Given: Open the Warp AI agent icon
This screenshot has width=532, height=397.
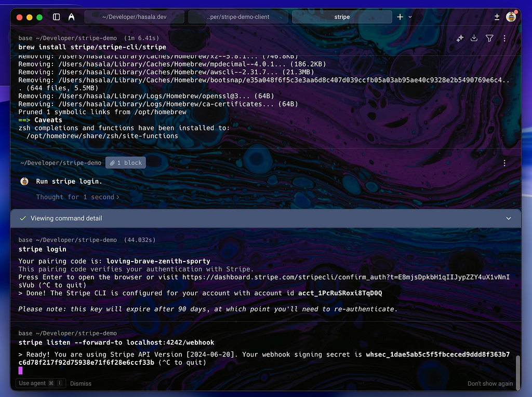Looking at the screenshot, I should pos(71,17).
